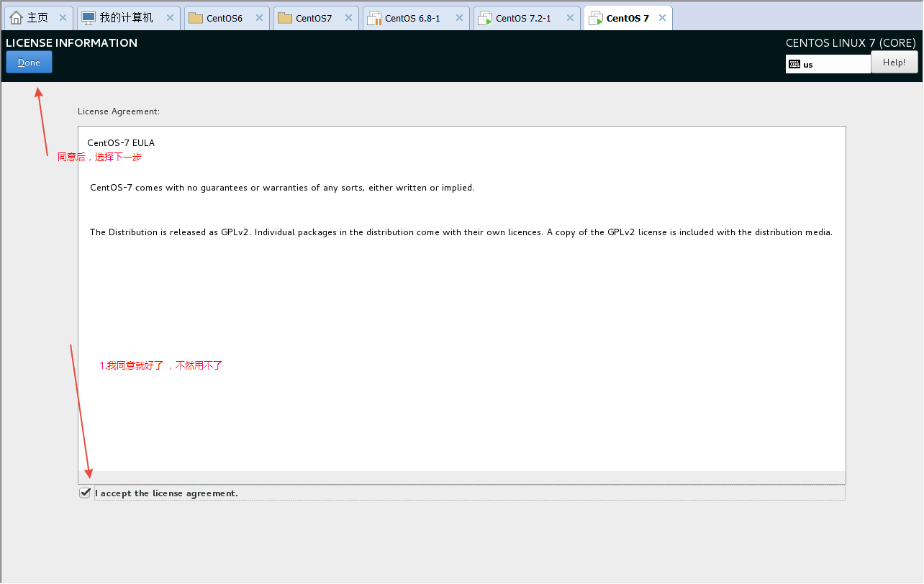The width and height of the screenshot is (924, 584).
Task: Click the folder icon on CentOS7 tab
Action: (285, 18)
